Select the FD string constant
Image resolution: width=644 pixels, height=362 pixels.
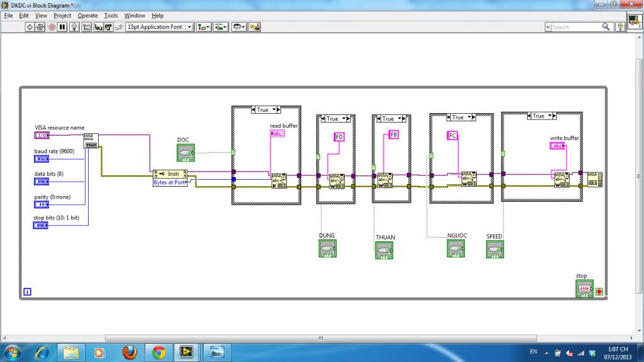(x=339, y=136)
